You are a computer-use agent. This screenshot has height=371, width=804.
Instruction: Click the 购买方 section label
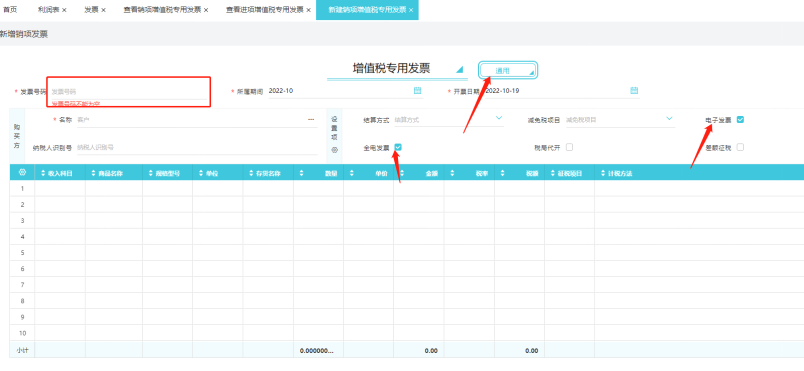[x=16, y=136]
